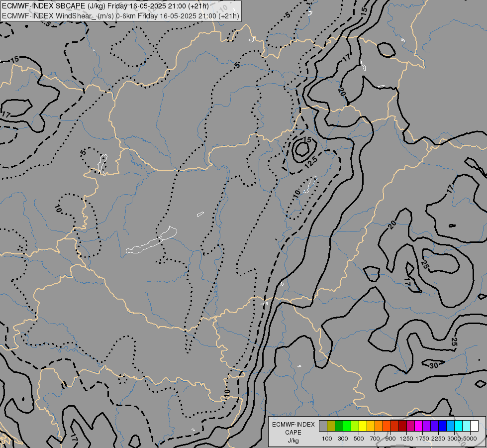Click the 300 value on the CAPE scale

[343, 439]
